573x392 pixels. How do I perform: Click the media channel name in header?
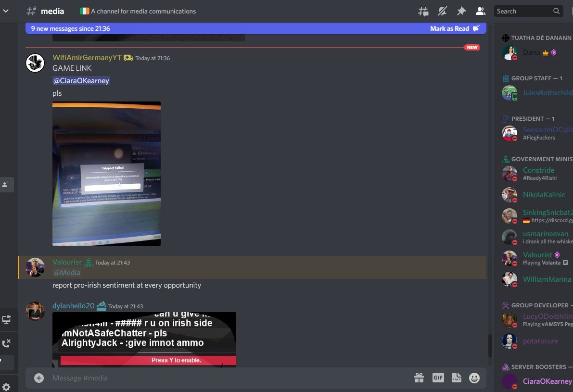coord(52,12)
